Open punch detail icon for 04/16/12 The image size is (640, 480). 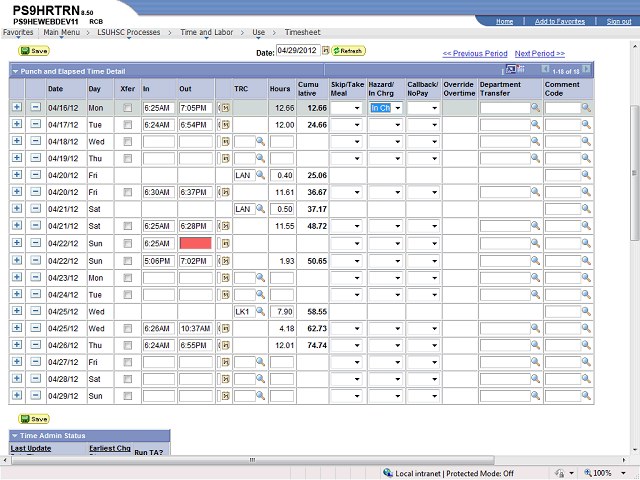pos(226,108)
